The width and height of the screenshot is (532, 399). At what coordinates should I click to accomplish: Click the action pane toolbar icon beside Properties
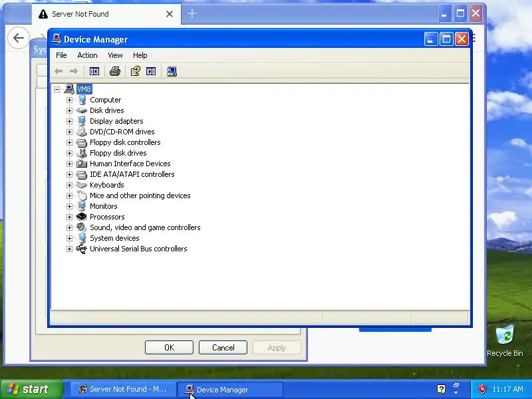click(x=151, y=71)
